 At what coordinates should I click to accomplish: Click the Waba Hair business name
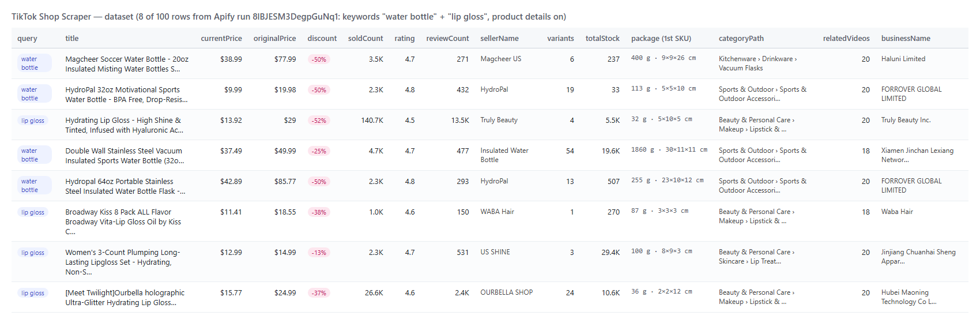897,212
